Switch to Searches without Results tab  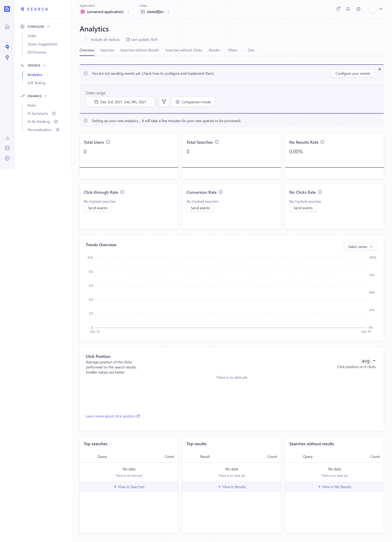pyautogui.click(x=140, y=50)
